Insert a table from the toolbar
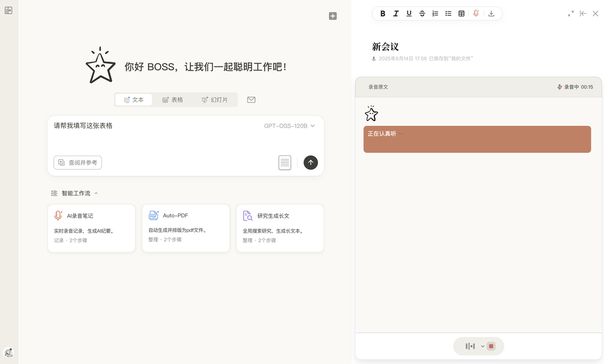This screenshot has height=364, width=604. coord(461,14)
